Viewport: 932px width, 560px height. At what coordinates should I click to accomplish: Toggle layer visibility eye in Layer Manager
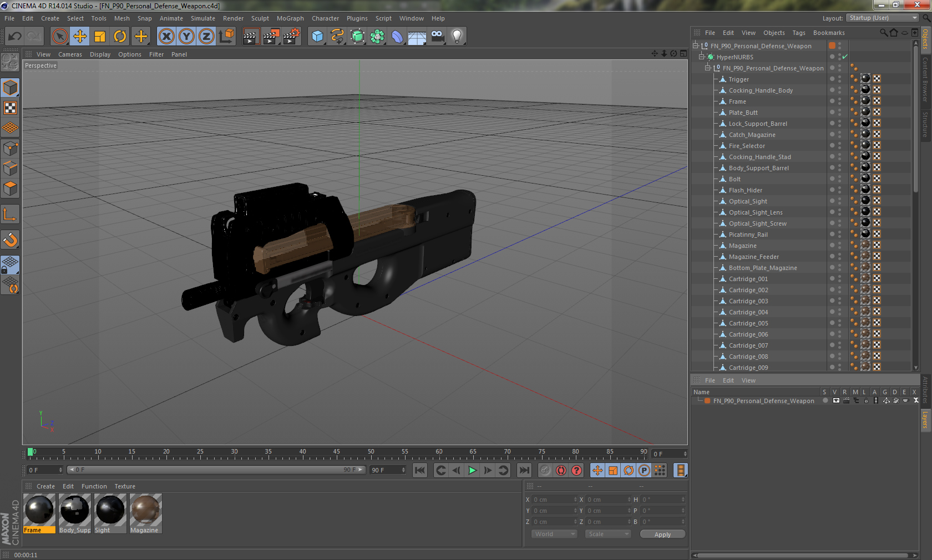coord(836,400)
